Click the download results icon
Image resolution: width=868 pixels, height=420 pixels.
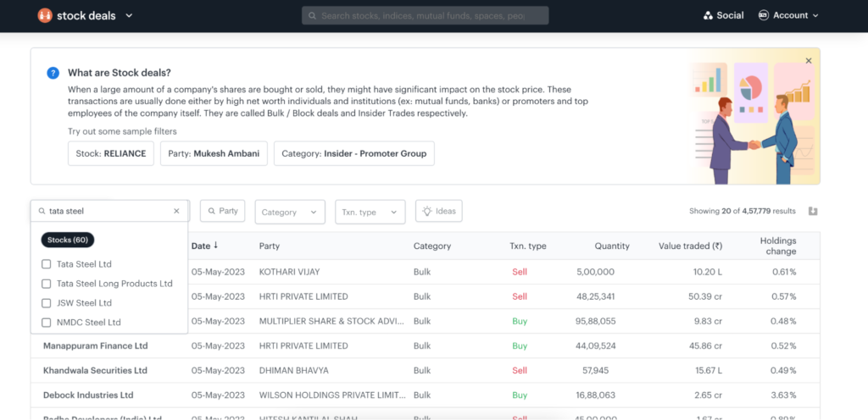click(813, 211)
